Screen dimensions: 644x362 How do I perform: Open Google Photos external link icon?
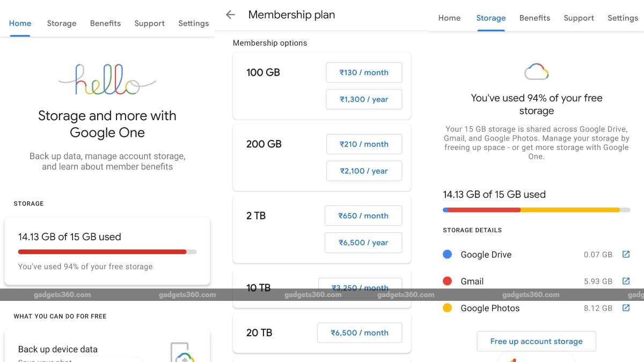[x=626, y=308]
